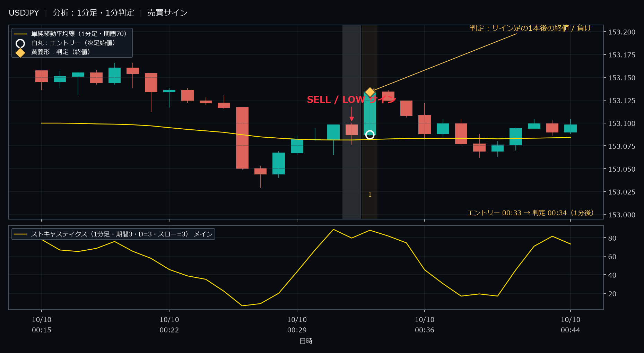This screenshot has height=353, width=644.
Task: Click the 10/10 00:44 time label
Action: point(571,325)
